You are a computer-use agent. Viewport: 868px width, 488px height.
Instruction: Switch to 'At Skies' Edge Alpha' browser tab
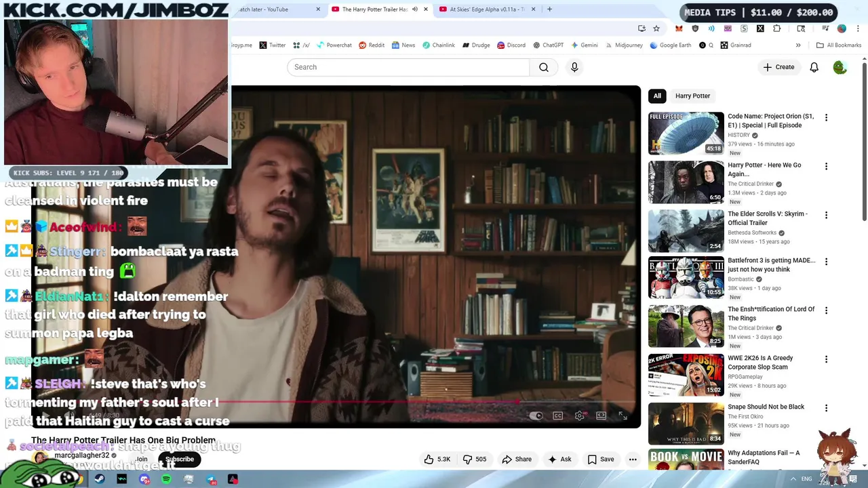488,9
